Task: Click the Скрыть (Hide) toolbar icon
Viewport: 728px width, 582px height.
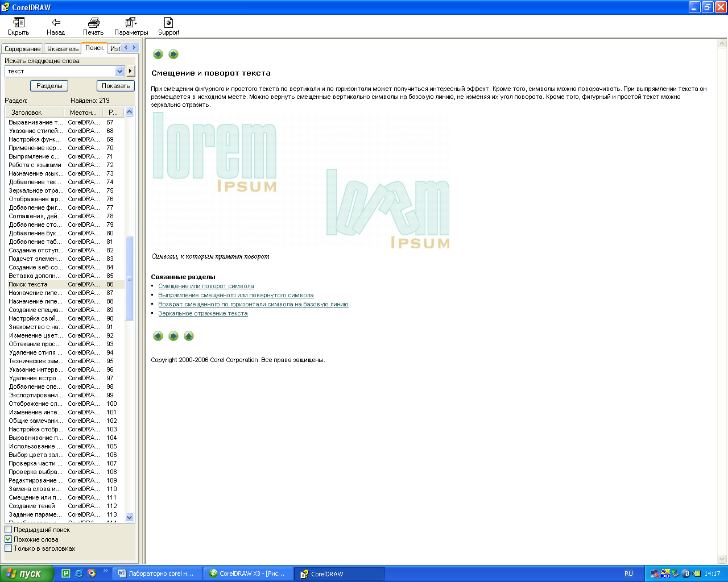Action: [18, 26]
